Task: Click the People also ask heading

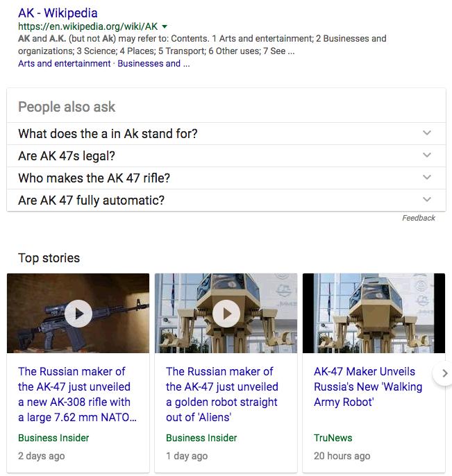Action: pos(67,107)
